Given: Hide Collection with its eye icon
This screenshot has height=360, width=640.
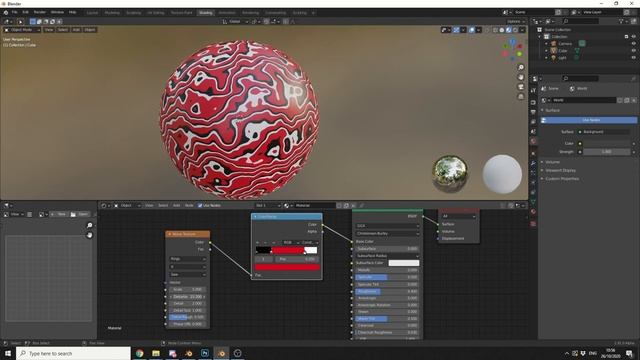Looking at the screenshot, I should [634, 37].
